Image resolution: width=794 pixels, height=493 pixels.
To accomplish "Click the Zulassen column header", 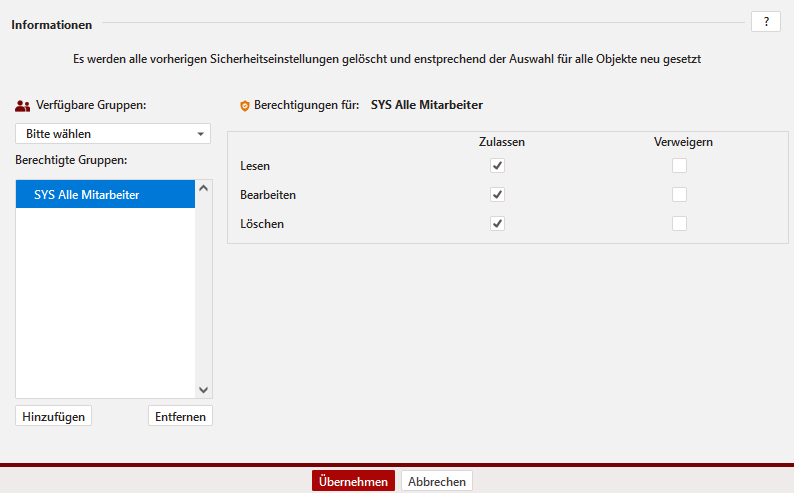I will pyautogui.click(x=502, y=142).
